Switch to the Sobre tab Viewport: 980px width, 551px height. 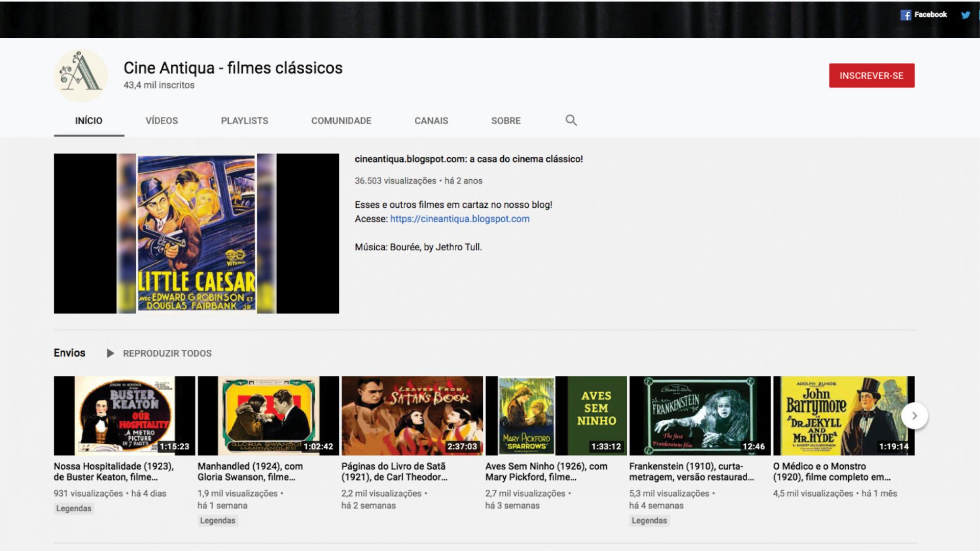pyautogui.click(x=506, y=121)
